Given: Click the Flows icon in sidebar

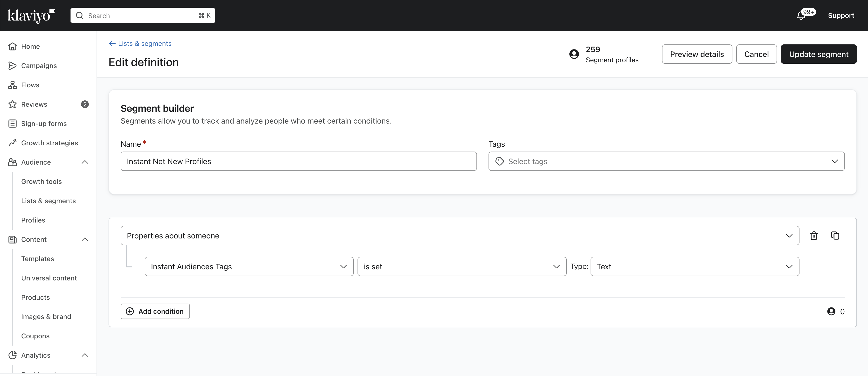Looking at the screenshot, I should coord(13,85).
